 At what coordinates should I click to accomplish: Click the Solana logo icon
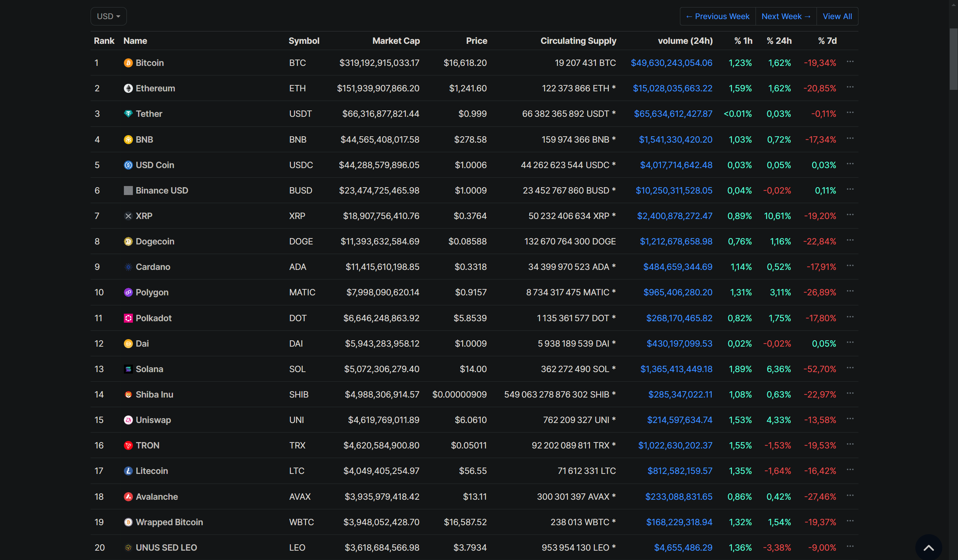(128, 369)
